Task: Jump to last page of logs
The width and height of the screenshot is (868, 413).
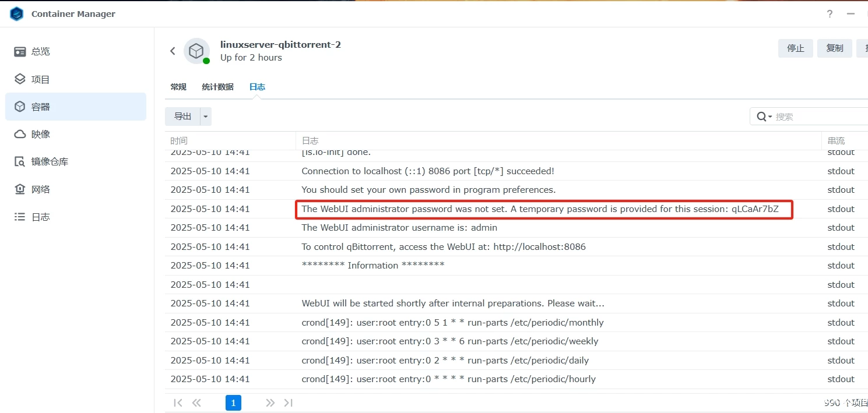Action: click(288, 403)
